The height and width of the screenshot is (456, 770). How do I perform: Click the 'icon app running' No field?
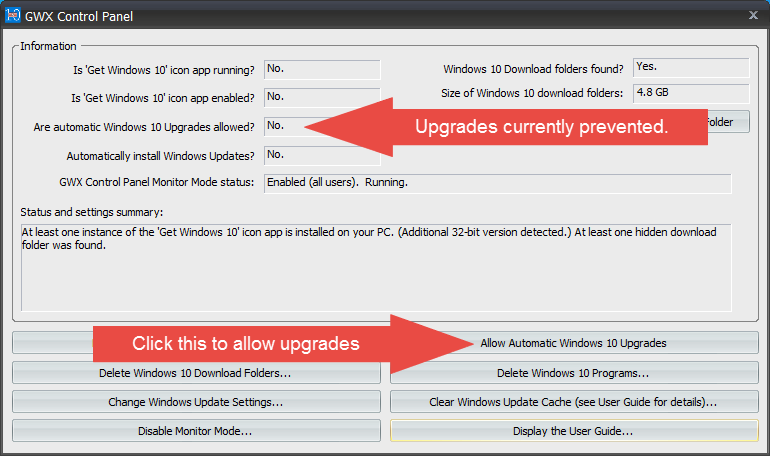point(322,70)
